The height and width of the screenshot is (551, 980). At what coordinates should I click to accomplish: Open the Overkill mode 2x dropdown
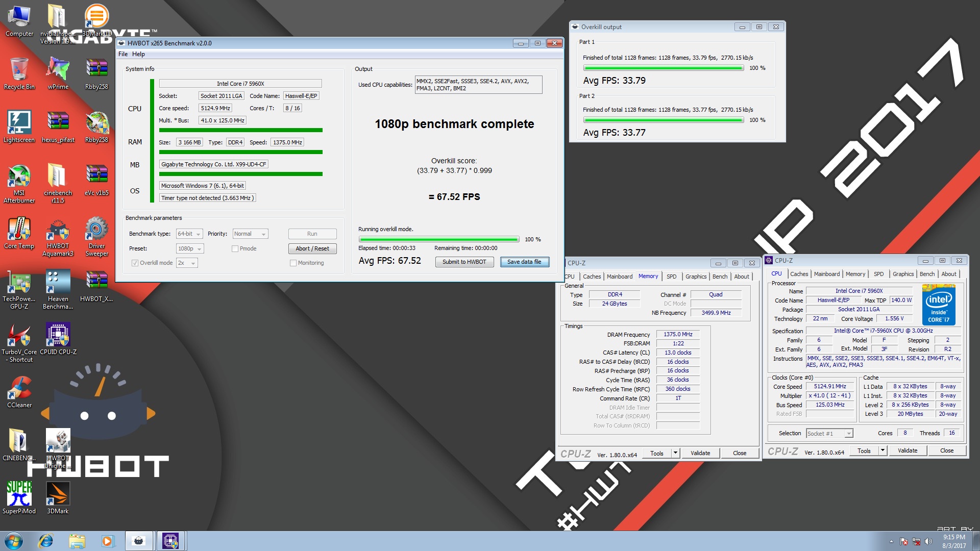[187, 263]
